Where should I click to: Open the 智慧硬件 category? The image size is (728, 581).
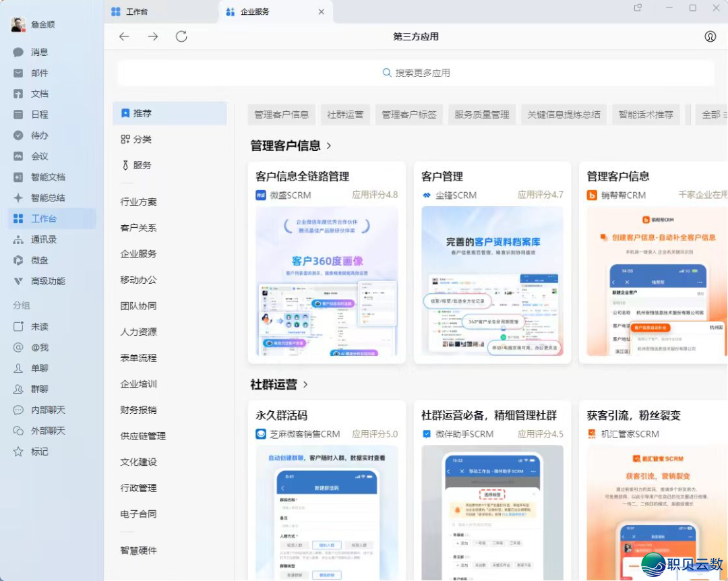pos(138,551)
